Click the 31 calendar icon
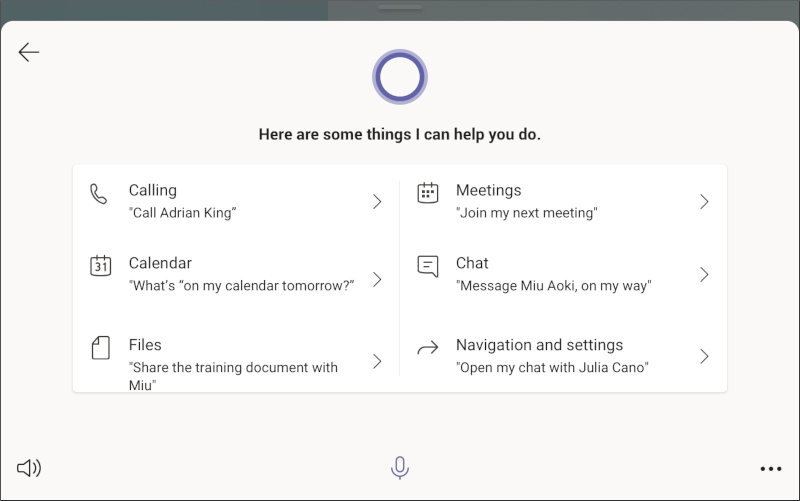This screenshot has width=800, height=501. (x=101, y=266)
